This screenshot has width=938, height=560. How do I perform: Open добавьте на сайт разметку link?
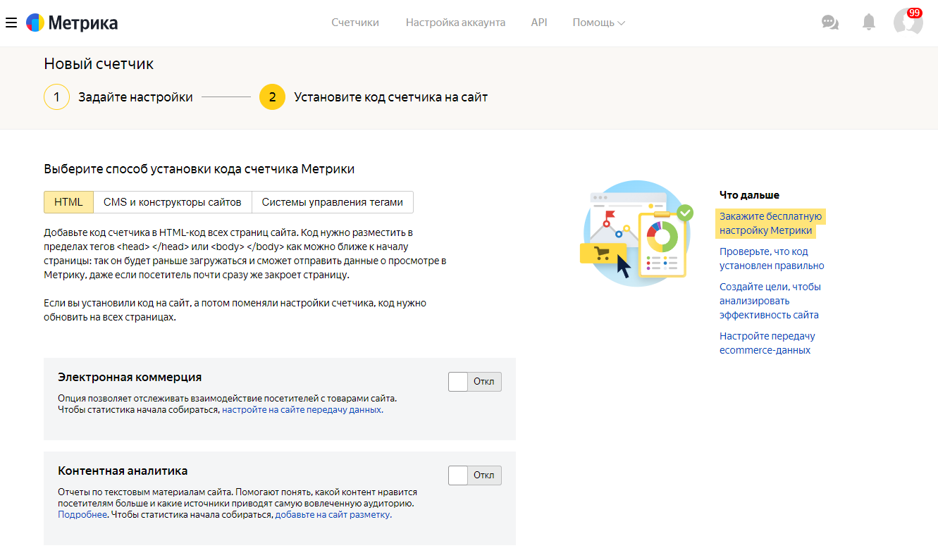pos(333,515)
